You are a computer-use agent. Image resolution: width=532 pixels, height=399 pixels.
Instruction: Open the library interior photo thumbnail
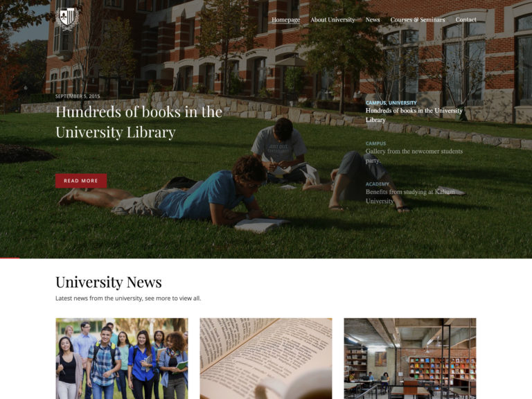click(410, 358)
